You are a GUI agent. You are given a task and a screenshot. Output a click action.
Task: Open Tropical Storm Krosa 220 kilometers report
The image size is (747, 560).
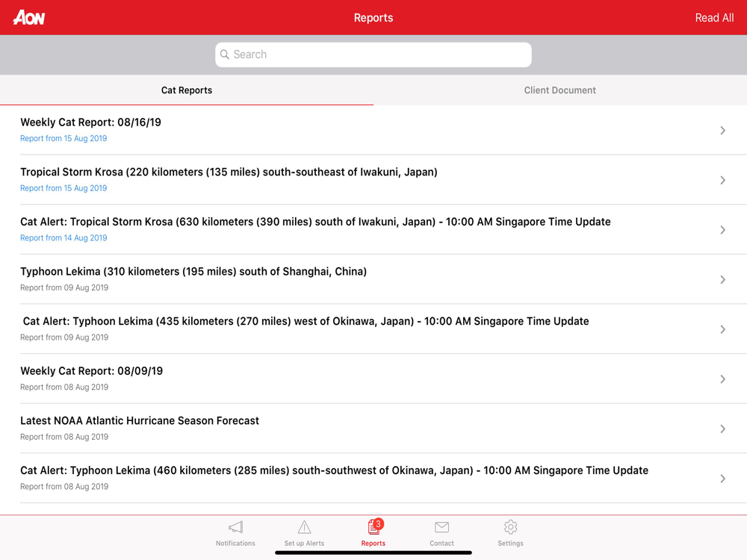[373, 179]
